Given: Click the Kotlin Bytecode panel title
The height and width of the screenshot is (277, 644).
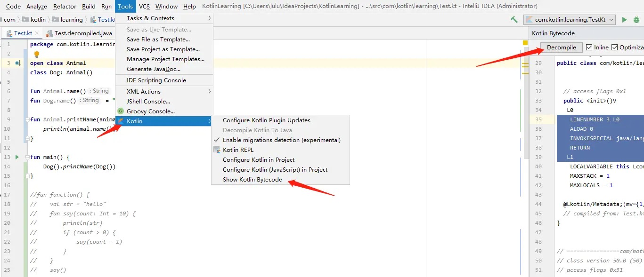Looking at the screenshot, I should (553, 33).
